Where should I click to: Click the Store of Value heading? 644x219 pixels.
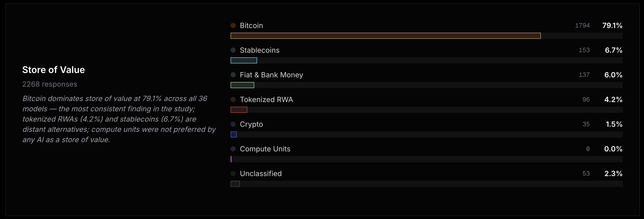pyautogui.click(x=54, y=70)
